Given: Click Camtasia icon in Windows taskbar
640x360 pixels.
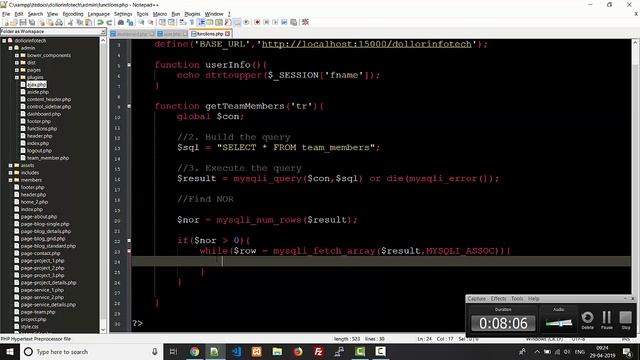Looking at the screenshot, I should tap(360, 351).
